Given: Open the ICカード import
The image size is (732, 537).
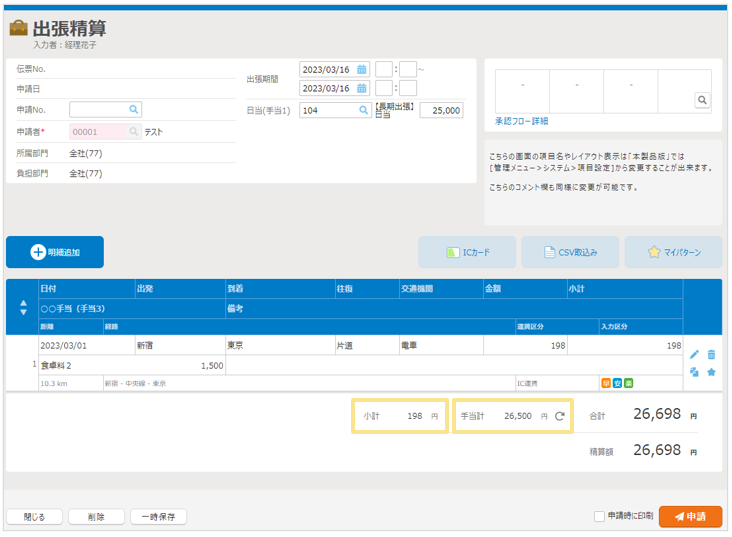Looking at the screenshot, I should tap(467, 252).
